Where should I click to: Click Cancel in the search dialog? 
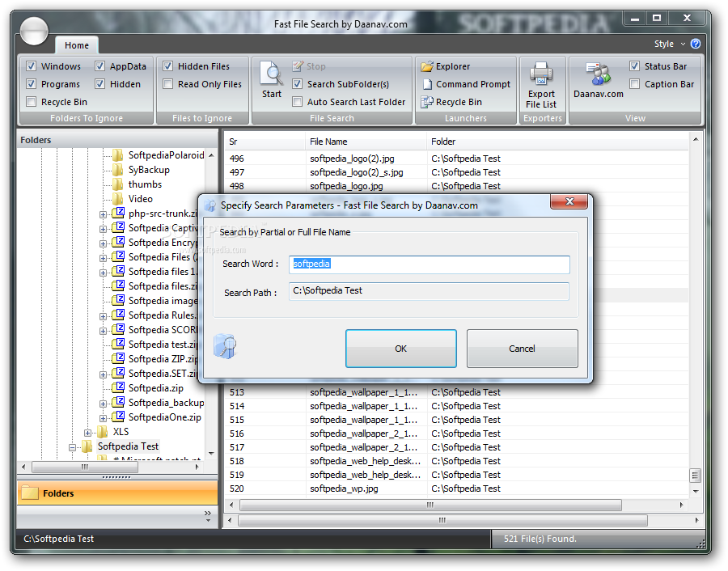tap(522, 349)
